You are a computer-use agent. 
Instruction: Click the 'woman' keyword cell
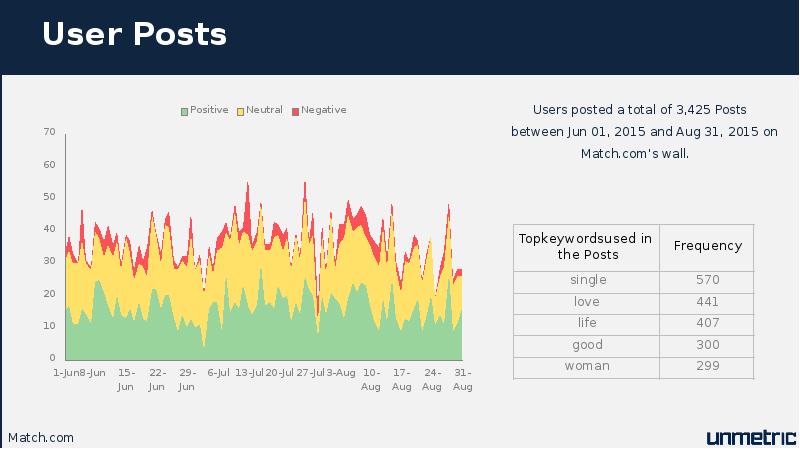pos(586,368)
